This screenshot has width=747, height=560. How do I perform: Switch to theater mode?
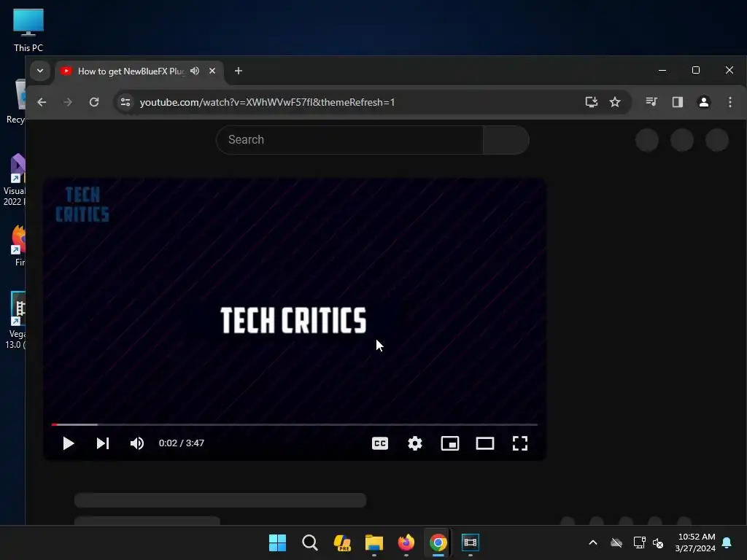point(485,443)
